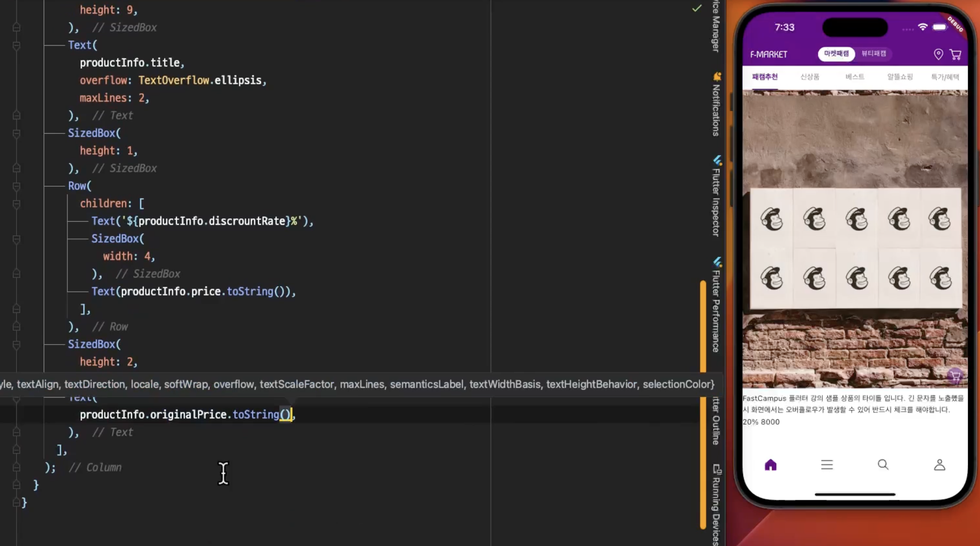Screen dimensions: 980x546
Task: Collapse the children: [ fold marker
Action: [16, 204]
